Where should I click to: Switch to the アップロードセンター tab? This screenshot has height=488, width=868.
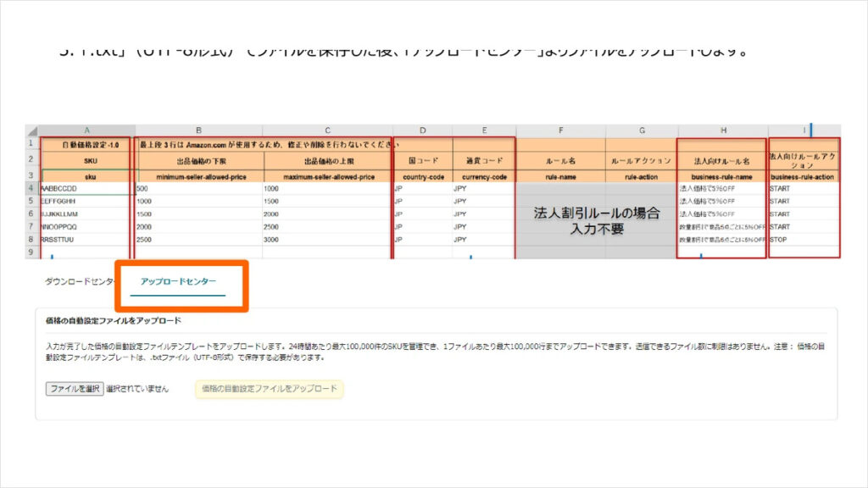(x=178, y=281)
